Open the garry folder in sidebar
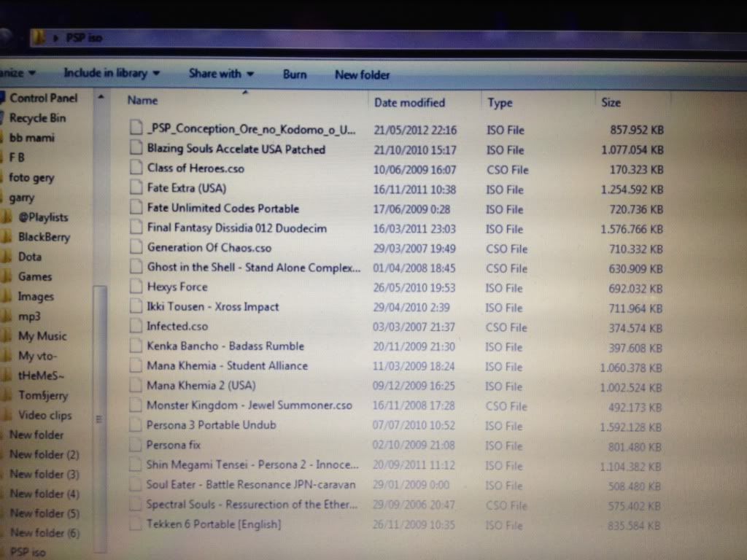The image size is (747, 560). pos(21,198)
